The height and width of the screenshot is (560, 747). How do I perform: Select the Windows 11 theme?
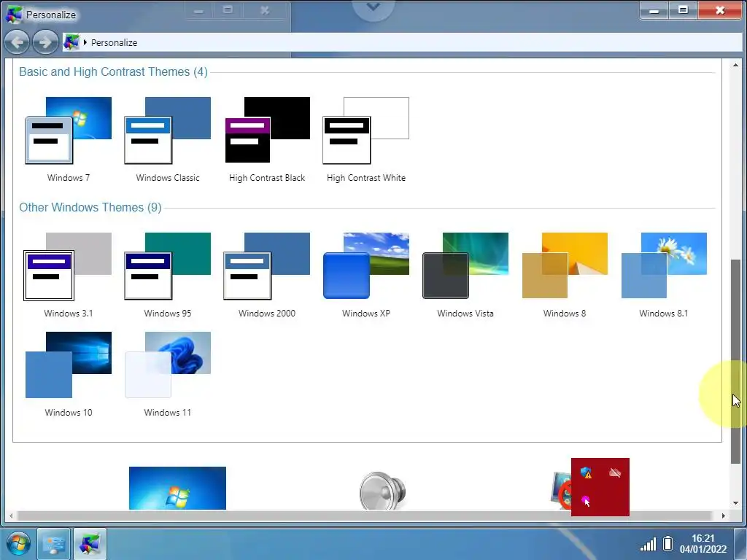coord(167,374)
